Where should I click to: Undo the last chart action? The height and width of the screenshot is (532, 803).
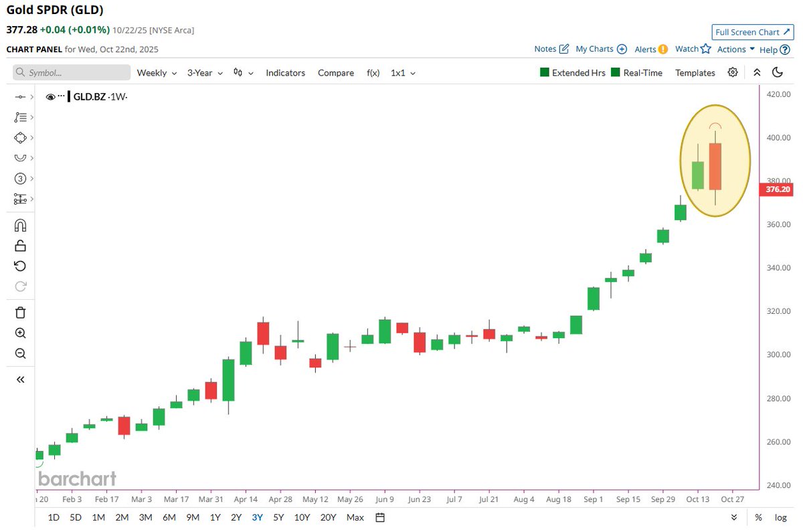20,266
